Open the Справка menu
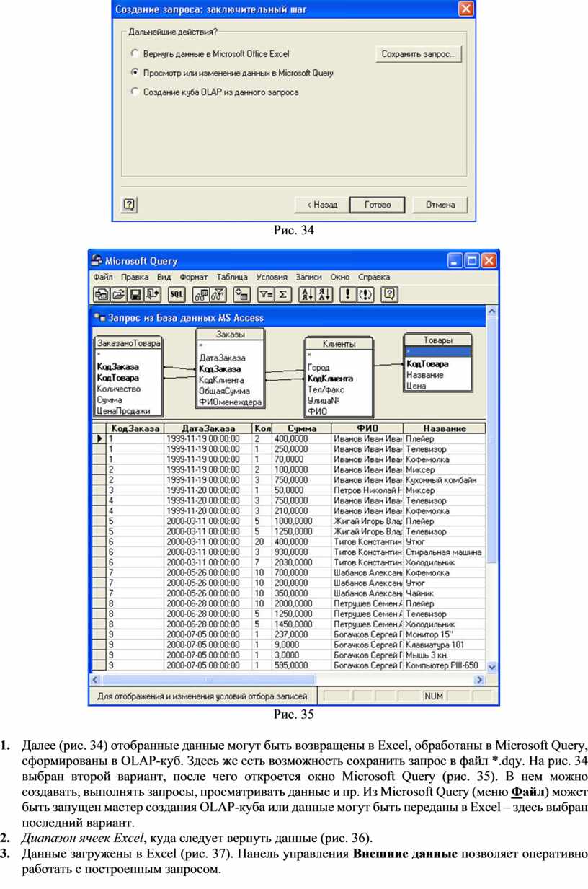Screen dimensions: 588x889 (x=374, y=277)
